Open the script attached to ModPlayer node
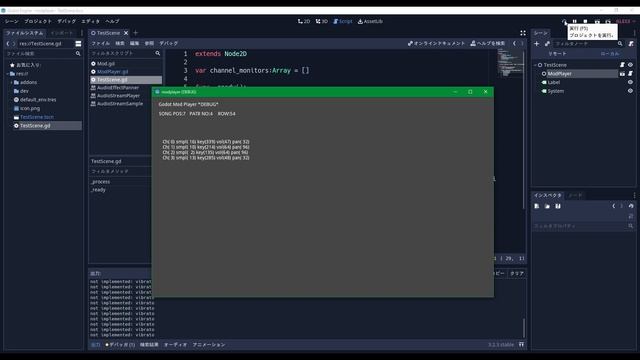The image size is (640, 360). click(630, 74)
